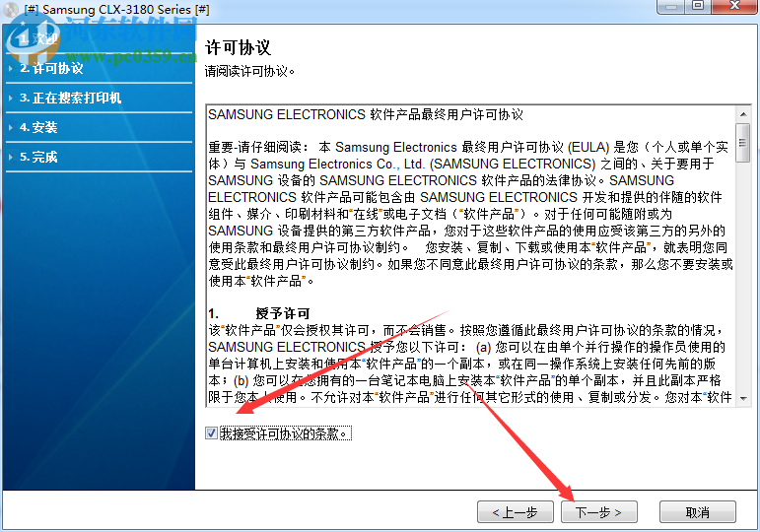Viewport: 760px width, 532px height.
Task: Click the installer disc icon in title bar
Action: pos(11,9)
